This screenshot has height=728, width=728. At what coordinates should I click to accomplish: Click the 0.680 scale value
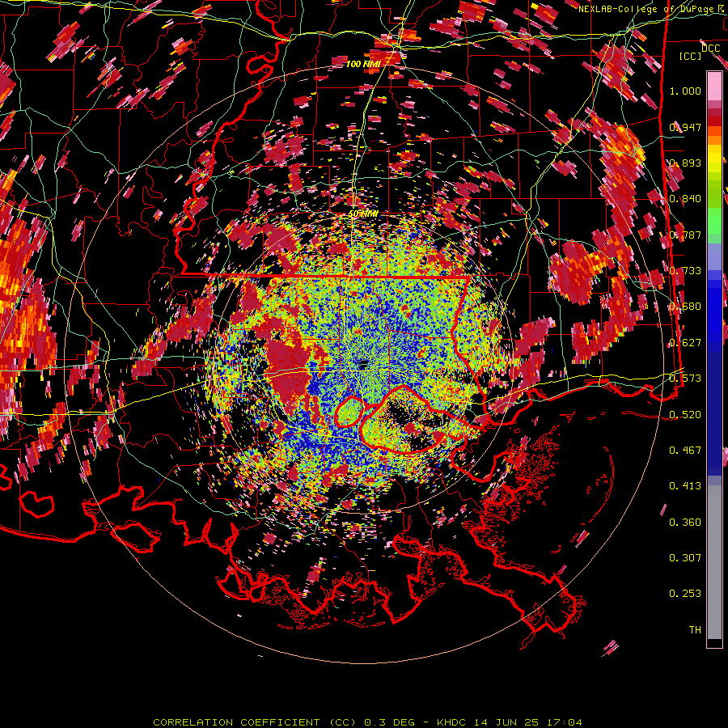[x=685, y=307]
